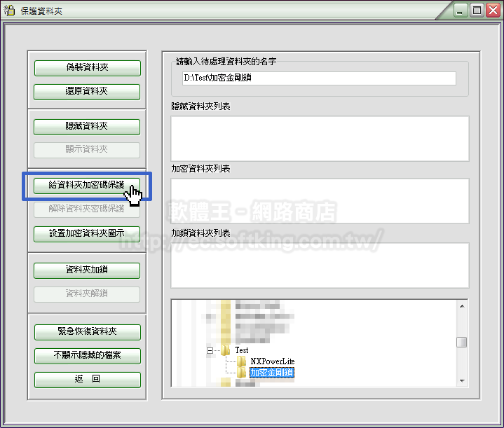Click the folder name input field
This screenshot has width=504, height=428.
coord(318,78)
